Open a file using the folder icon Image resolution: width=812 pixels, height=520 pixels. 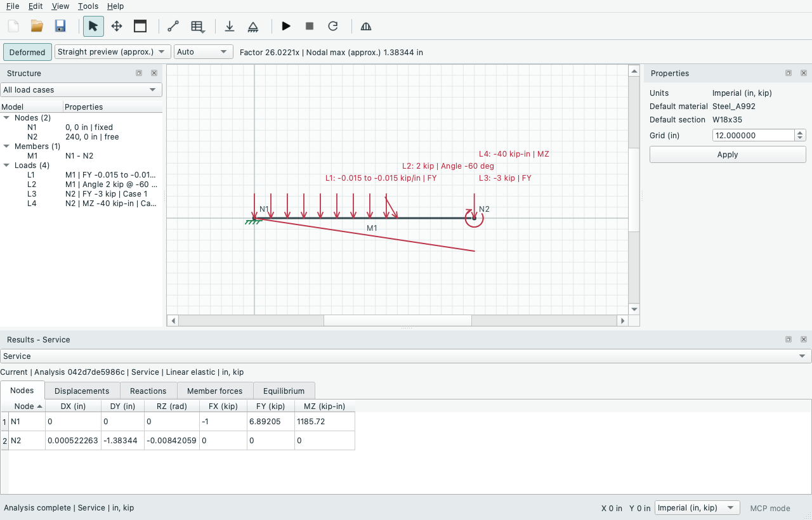(37, 26)
